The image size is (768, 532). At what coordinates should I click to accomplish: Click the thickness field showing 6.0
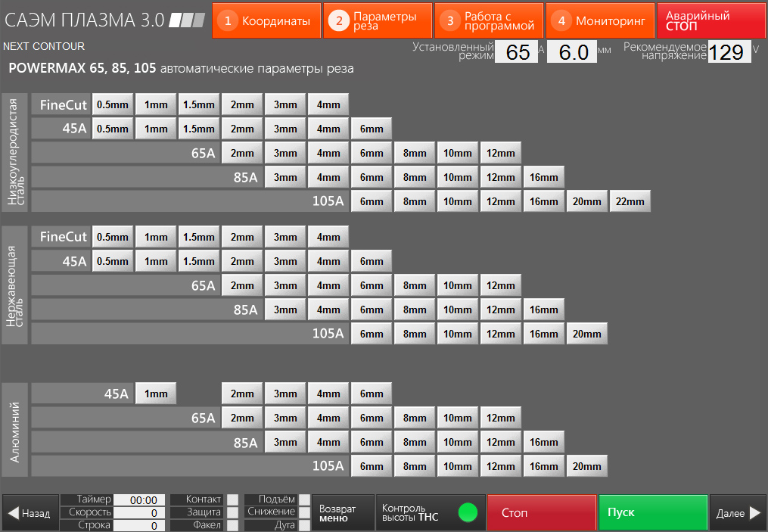(571, 52)
